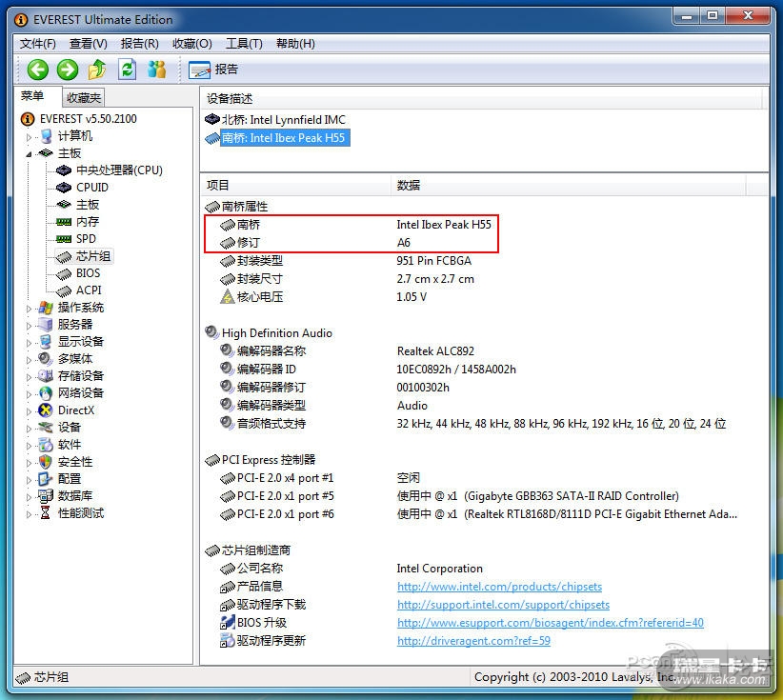783x700 pixels.
Task: Click the 项目 column header
Action: coord(295,186)
